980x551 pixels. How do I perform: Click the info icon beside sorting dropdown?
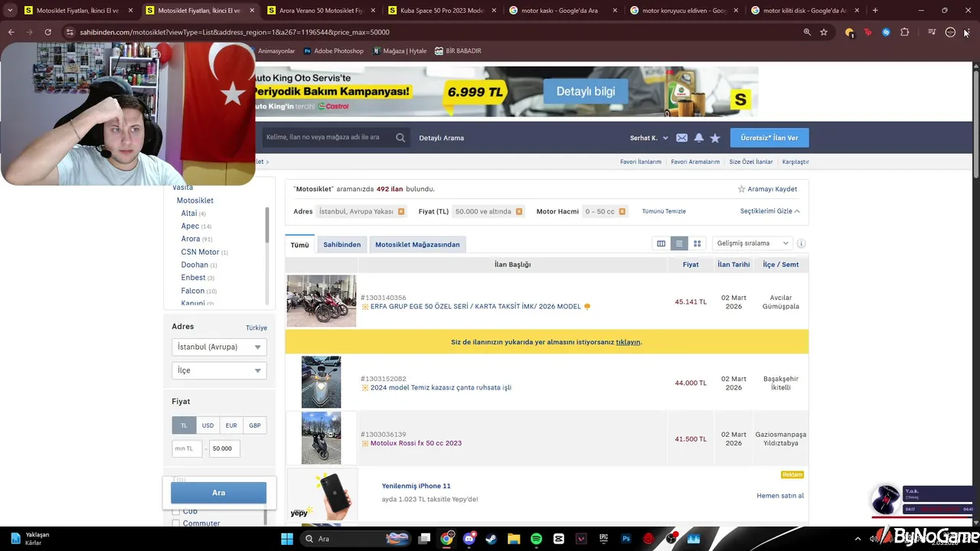[801, 243]
